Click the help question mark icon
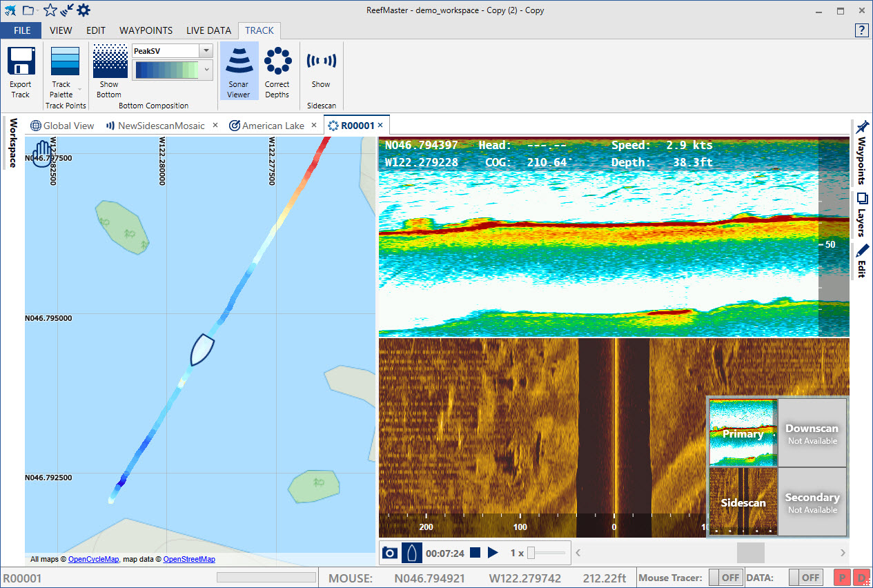Viewport: 873px width, 588px height. tap(861, 30)
